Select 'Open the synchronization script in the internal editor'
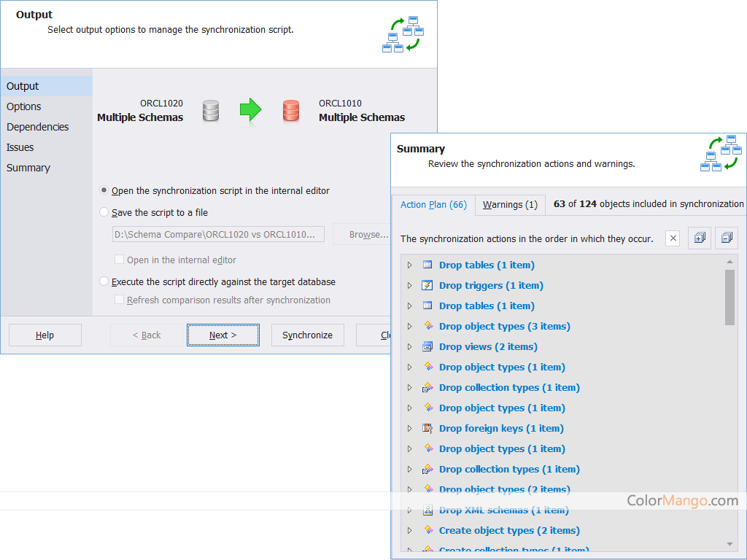 (x=104, y=190)
